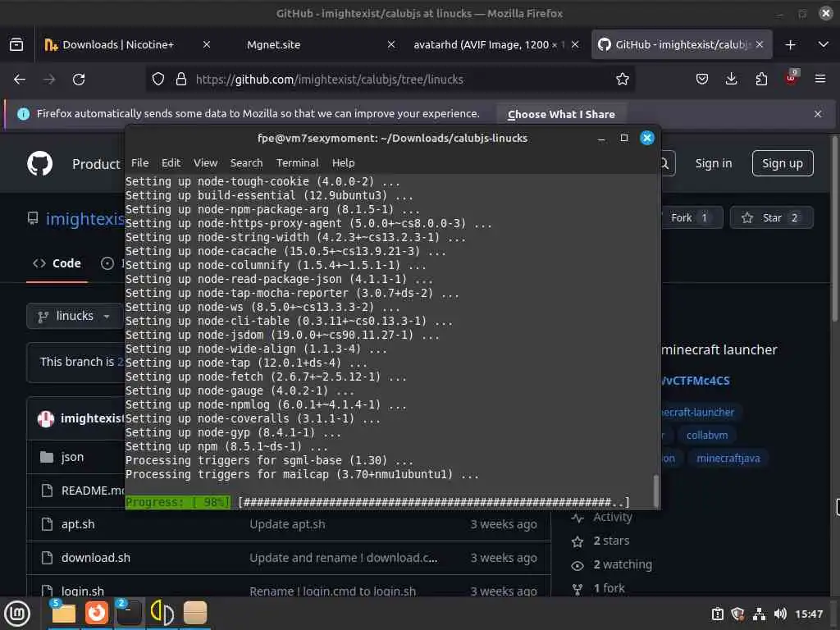Open the imightexist owner link
The width and height of the screenshot is (840, 630).
84,218
